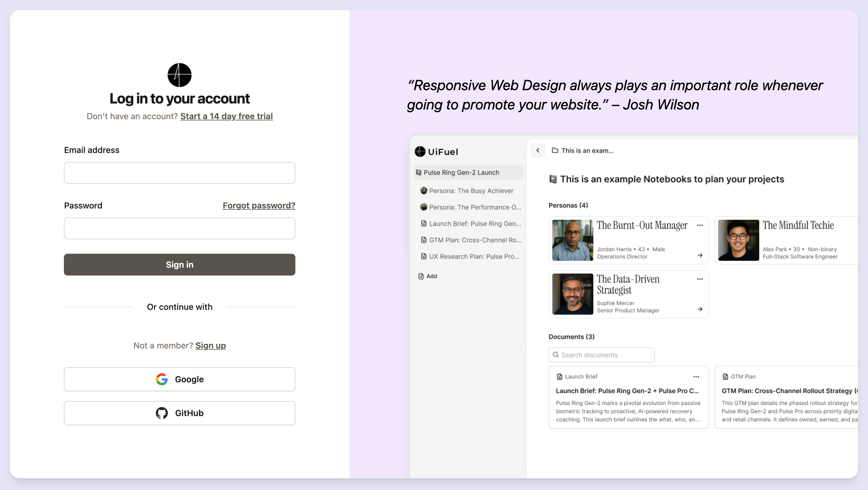Click the arrow icon on The Mindful Techie card

[x=865, y=255]
